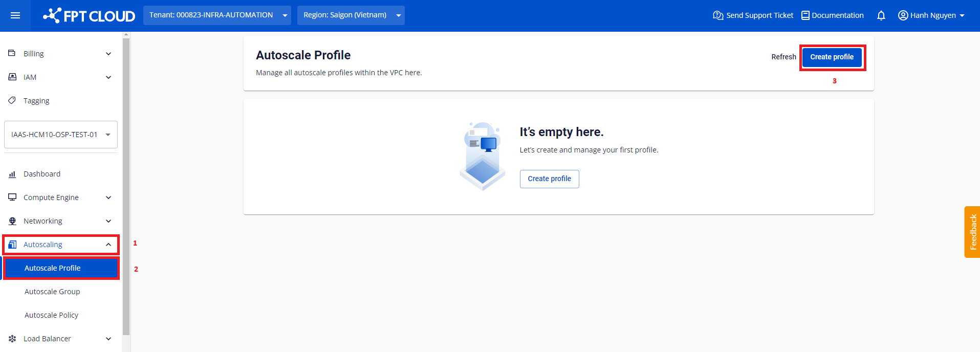Image resolution: width=980 pixels, height=352 pixels.
Task: Expand the Compute Engine menu chevron
Action: point(108,197)
